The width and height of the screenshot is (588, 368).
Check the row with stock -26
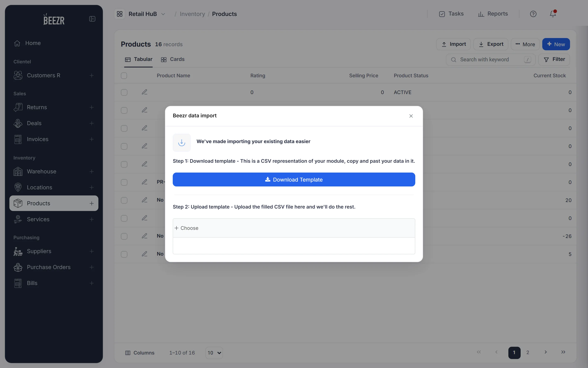coord(124,237)
